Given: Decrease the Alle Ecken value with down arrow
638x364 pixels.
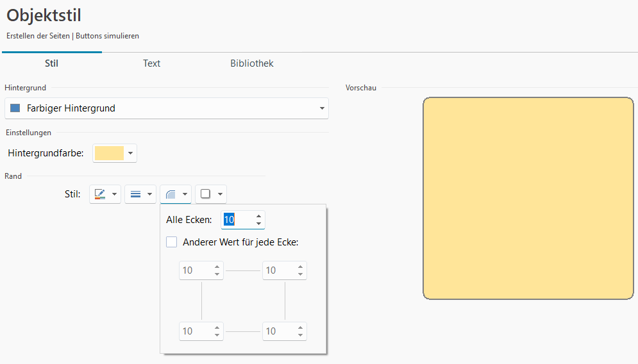Looking at the screenshot, I should point(258,224).
